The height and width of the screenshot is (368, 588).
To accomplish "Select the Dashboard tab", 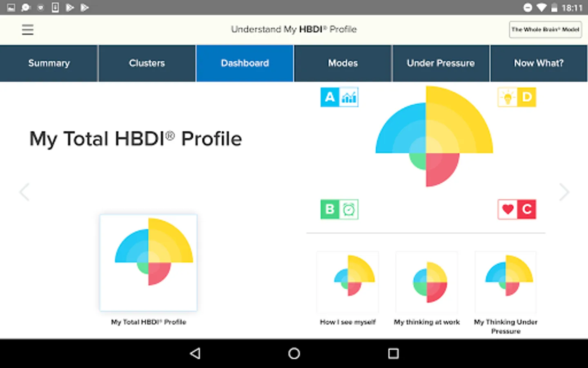I will coord(245,63).
